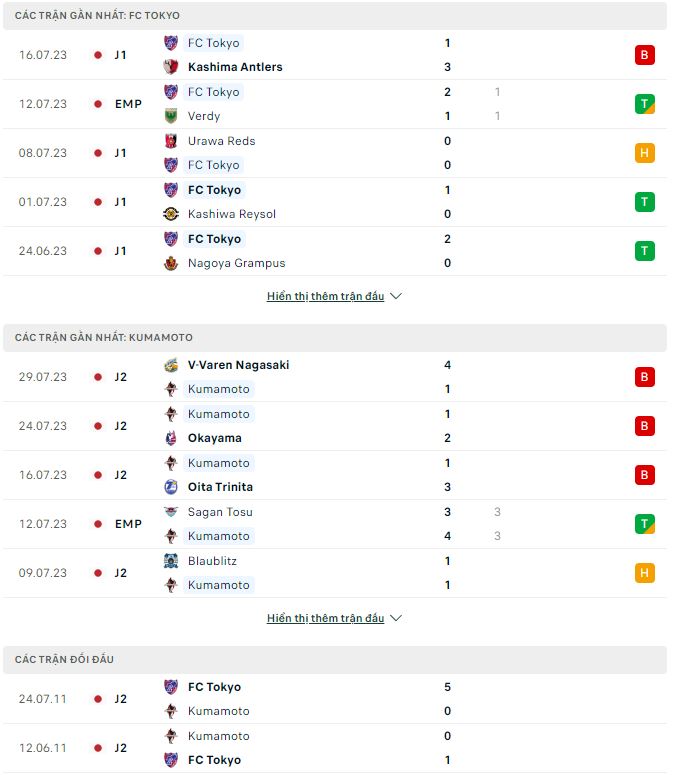Screen dimensions: 674x775
Task: Click green 'T' badge for Verdy match
Action: (644, 104)
